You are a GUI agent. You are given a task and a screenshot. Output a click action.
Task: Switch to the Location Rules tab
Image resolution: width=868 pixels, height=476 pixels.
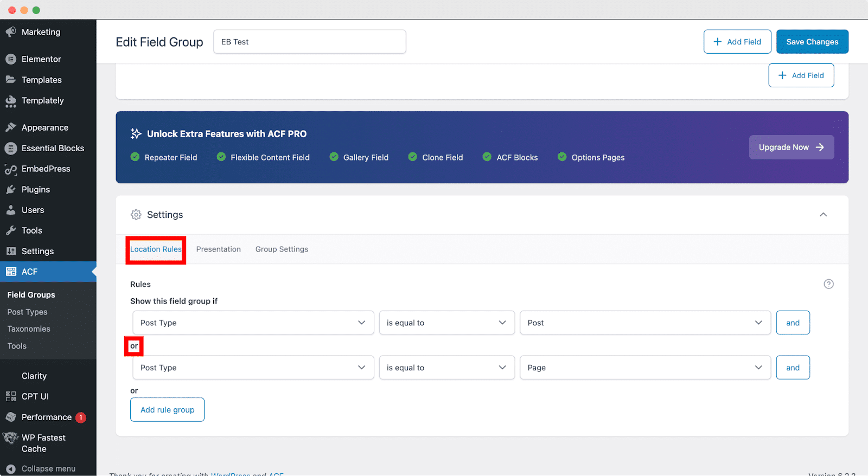tap(156, 249)
